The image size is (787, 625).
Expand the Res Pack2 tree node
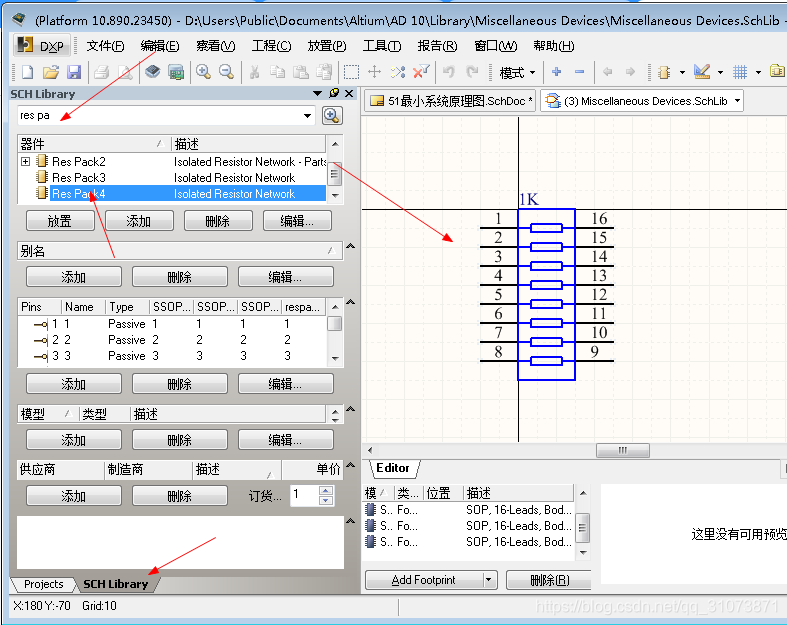[26, 161]
